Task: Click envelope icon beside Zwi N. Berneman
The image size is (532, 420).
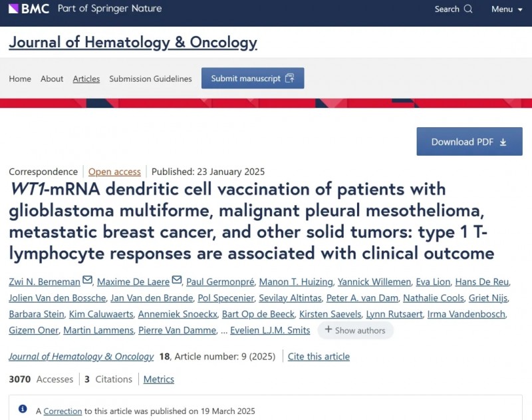Action: pyautogui.click(x=87, y=280)
